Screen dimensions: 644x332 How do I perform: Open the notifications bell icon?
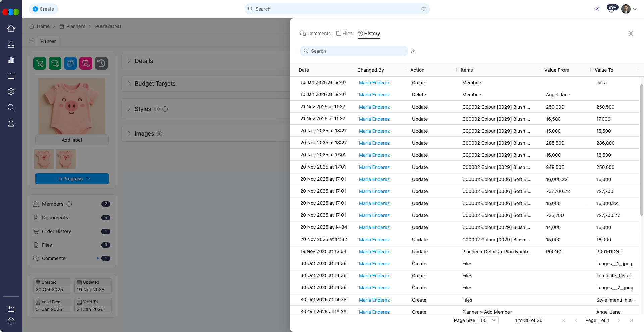tap(611, 9)
